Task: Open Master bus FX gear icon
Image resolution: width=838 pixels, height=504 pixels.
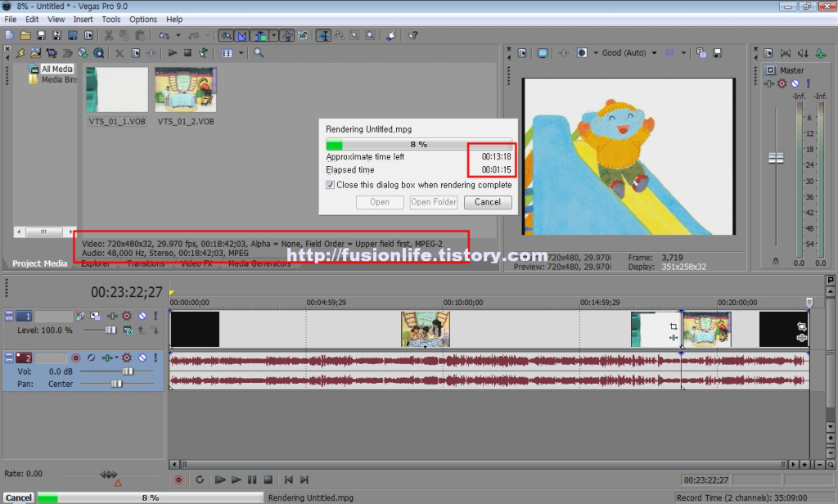Action: pyautogui.click(x=782, y=83)
